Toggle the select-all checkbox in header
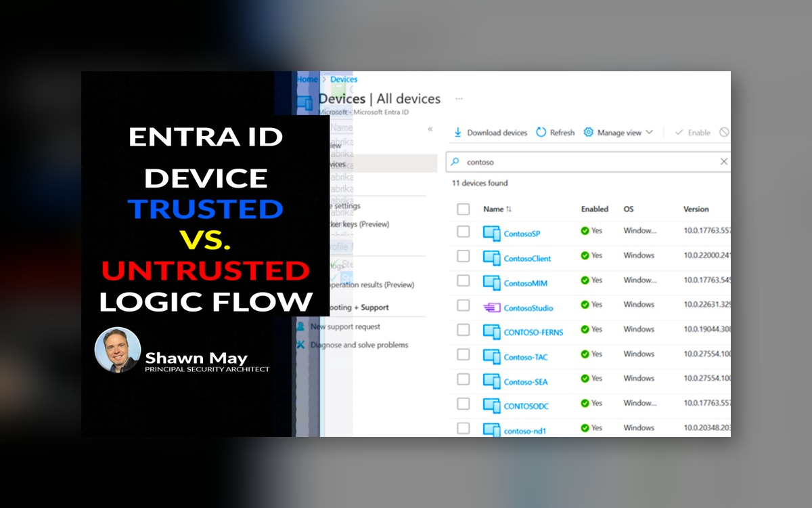Viewport: 812px width, 508px height. pyautogui.click(x=464, y=209)
